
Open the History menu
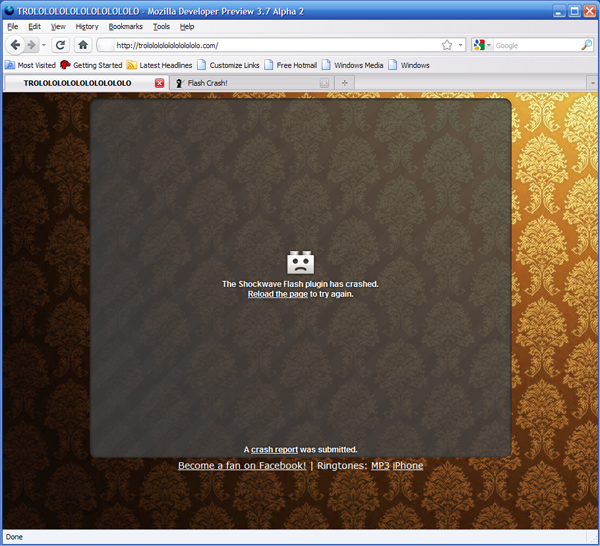(x=87, y=26)
